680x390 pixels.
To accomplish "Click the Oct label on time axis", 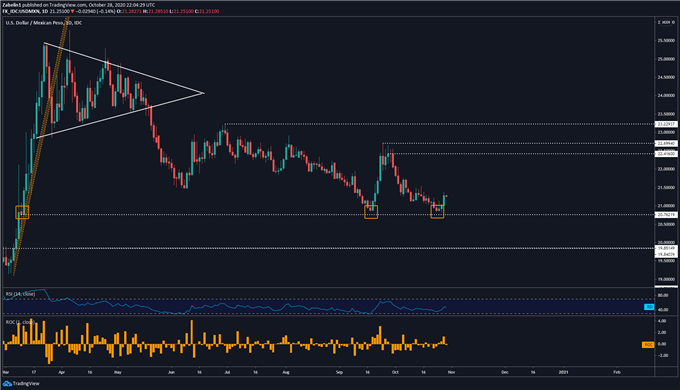I will coord(395,372).
